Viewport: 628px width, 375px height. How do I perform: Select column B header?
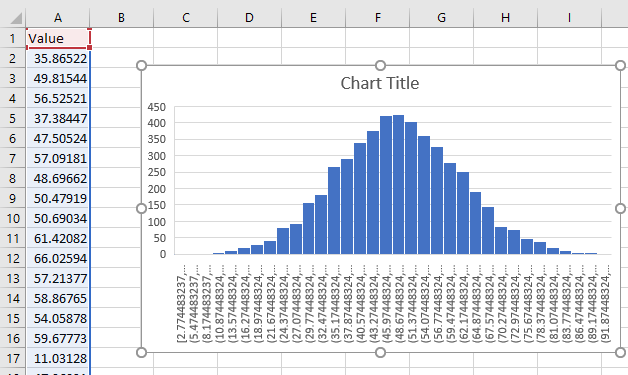pos(121,18)
